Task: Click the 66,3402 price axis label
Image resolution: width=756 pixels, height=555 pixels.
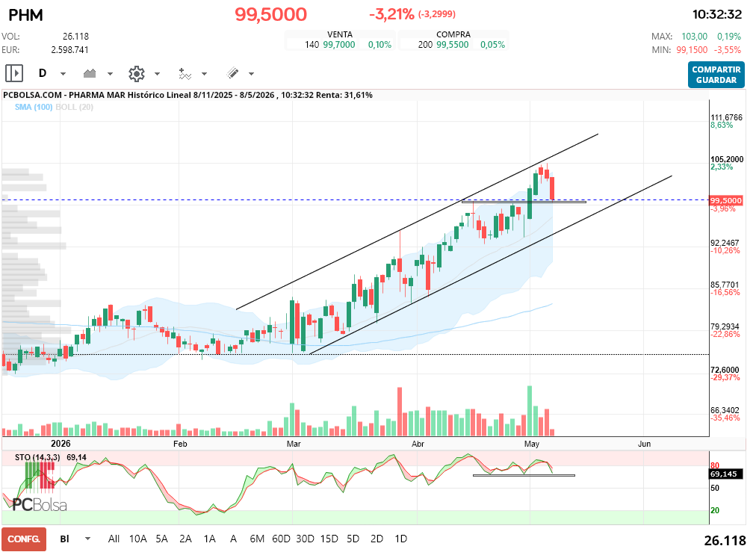Action: point(725,410)
